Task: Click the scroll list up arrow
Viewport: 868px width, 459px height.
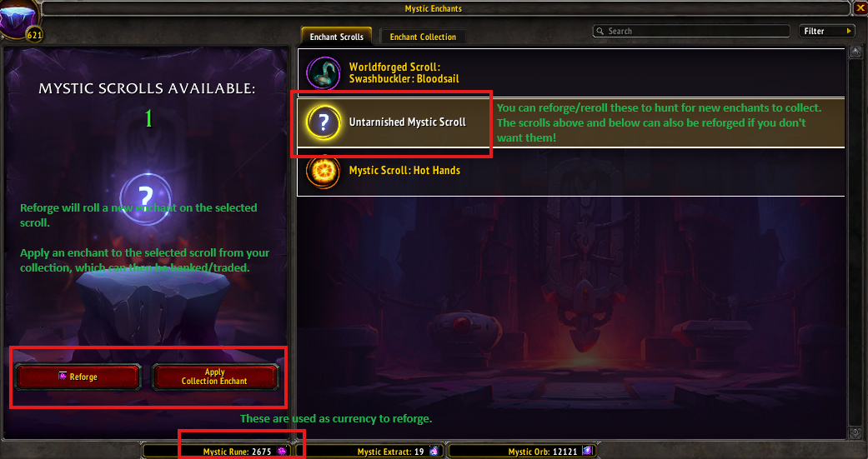Action: click(x=855, y=52)
